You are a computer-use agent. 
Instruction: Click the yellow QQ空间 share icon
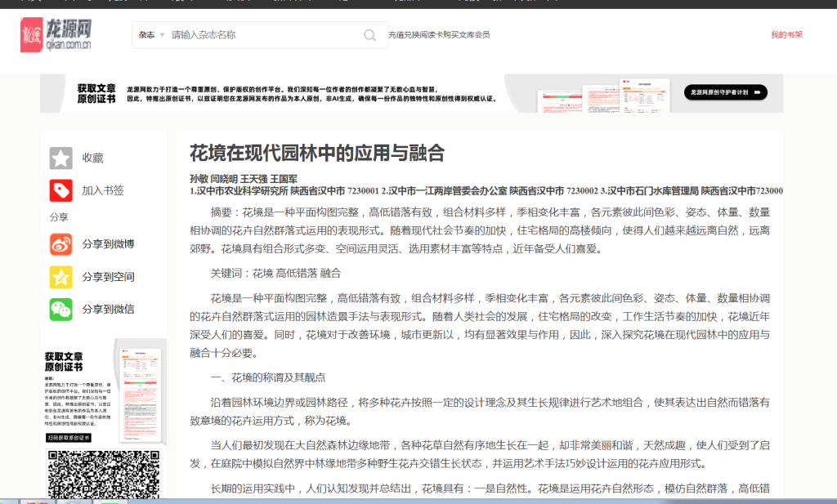point(60,277)
